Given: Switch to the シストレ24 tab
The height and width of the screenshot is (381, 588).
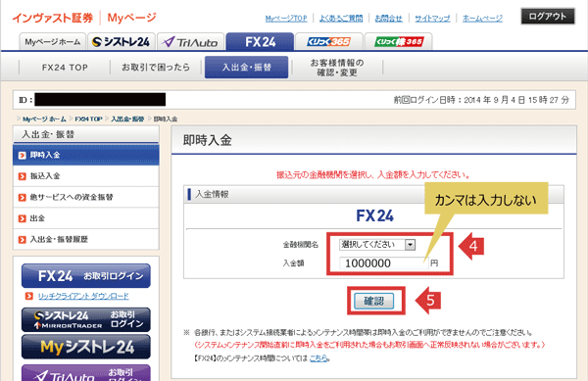Looking at the screenshot, I should [122, 41].
